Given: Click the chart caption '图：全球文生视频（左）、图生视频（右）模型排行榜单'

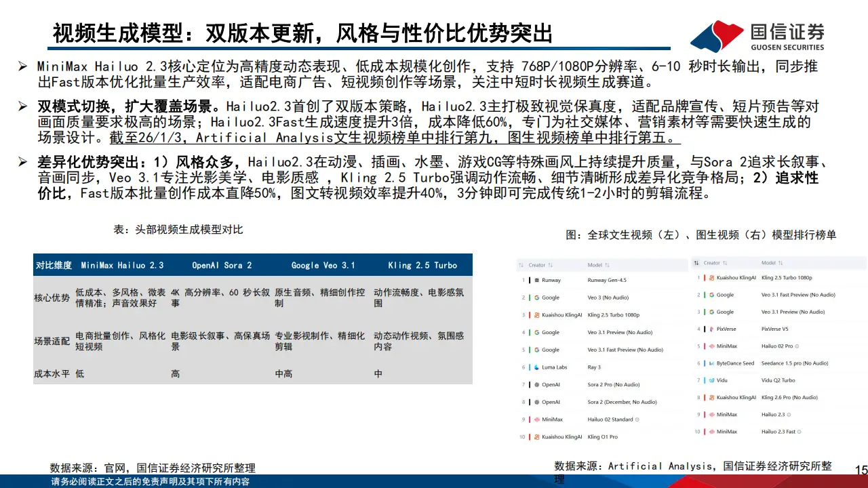Looking at the screenshot, I should (701, 235).
